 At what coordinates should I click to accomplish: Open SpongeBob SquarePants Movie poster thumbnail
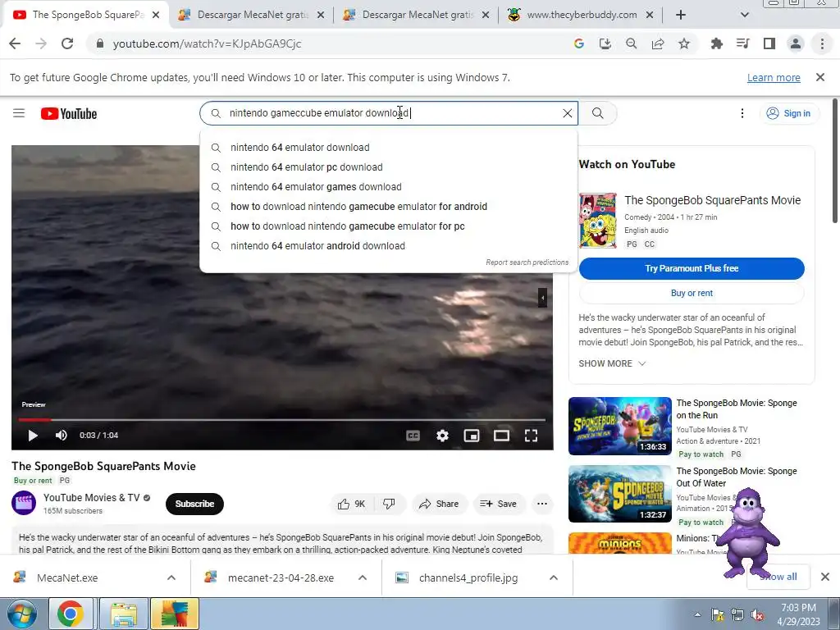tap(597, 220)
